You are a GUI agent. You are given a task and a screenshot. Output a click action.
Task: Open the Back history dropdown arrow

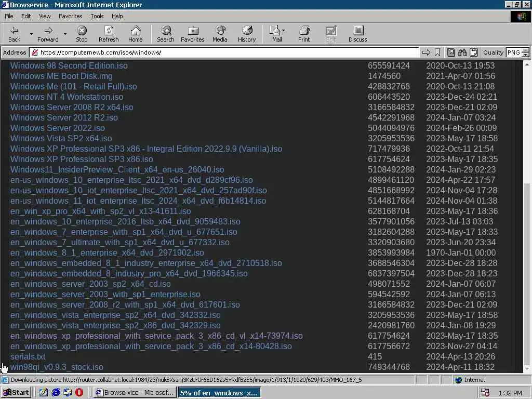[x=31, y=34]
